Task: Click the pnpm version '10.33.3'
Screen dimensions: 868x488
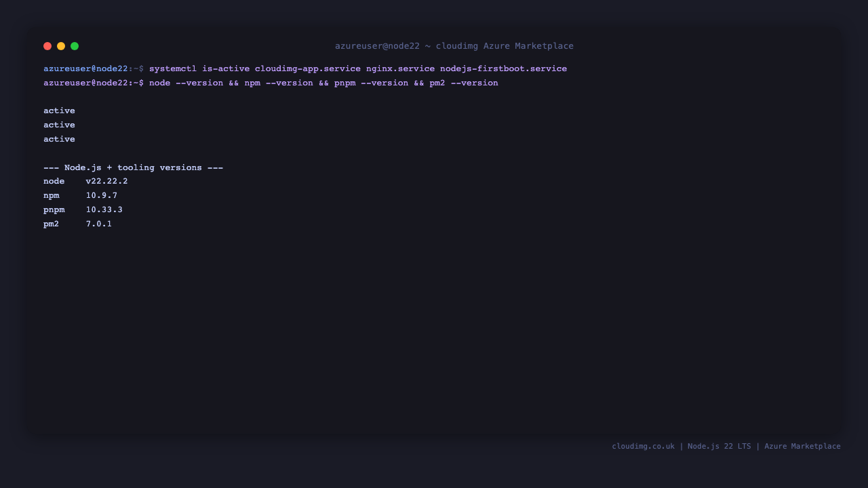Action: pyautogui.click(x=104, y=209)
